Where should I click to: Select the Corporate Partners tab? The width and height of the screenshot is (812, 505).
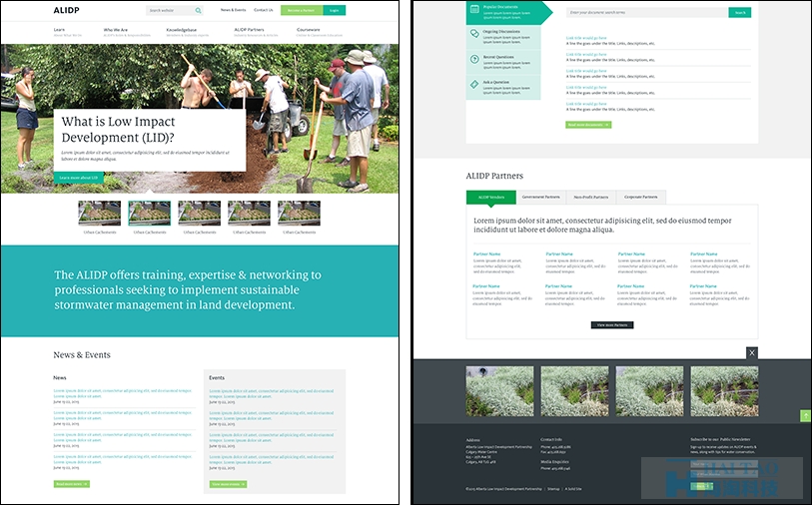click(641, 198)
